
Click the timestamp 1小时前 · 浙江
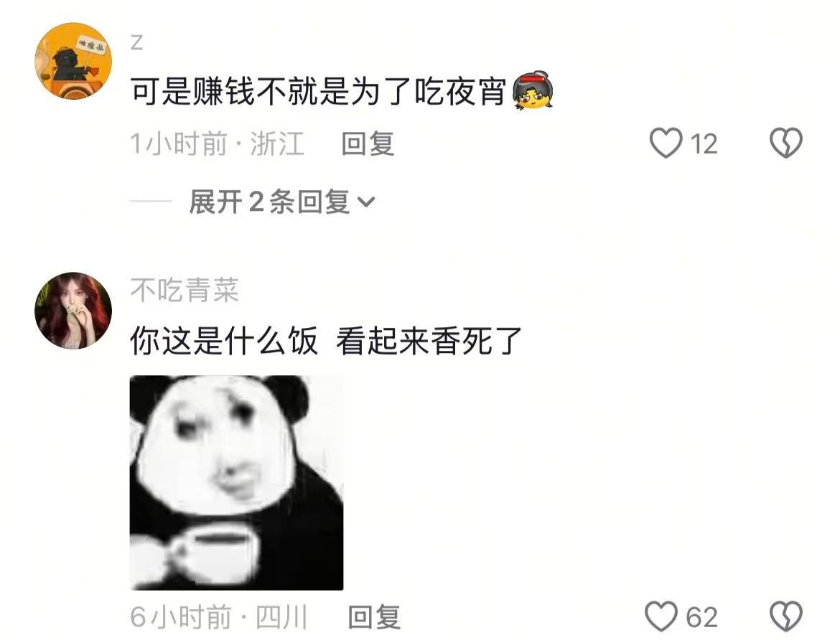coord(218,143)
